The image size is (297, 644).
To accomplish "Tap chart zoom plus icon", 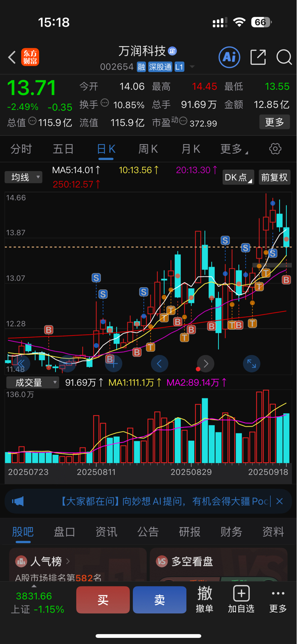I will 114,364.
